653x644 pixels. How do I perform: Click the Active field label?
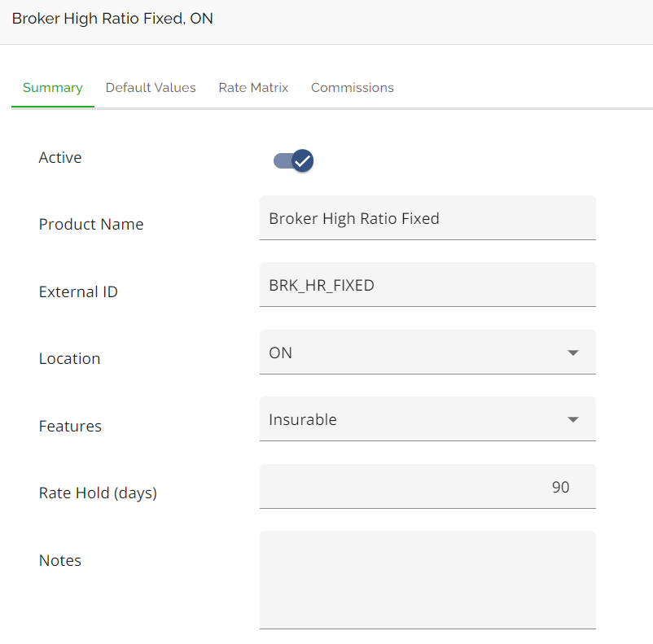[x=60, y=158]
